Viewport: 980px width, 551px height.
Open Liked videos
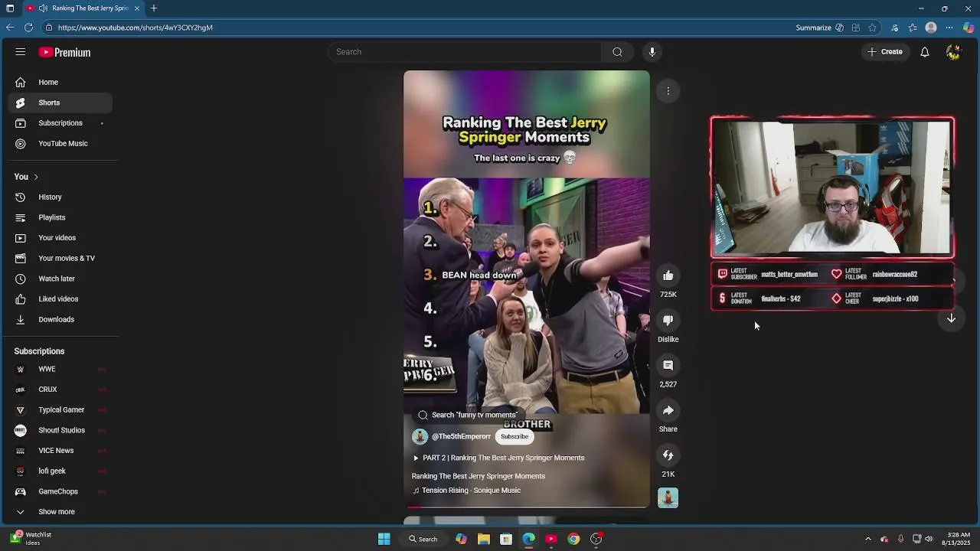[60, 299]
